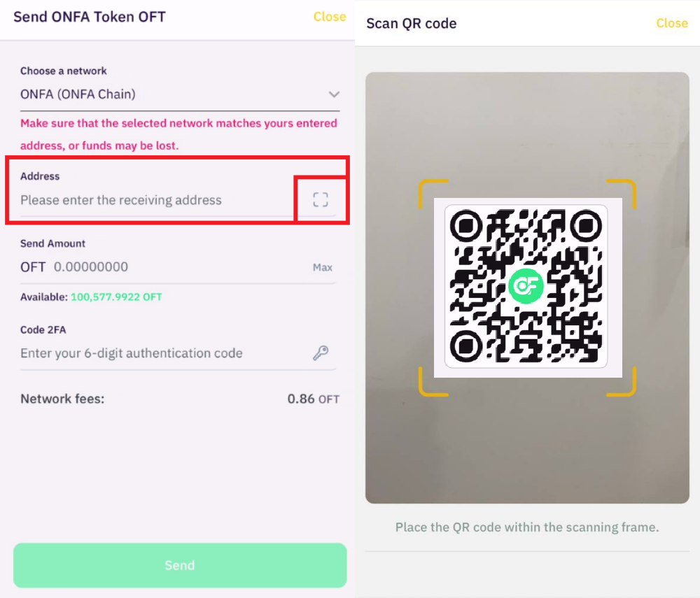Screen dimensions: 700x598
Task: Close the Send ONFA Token OFT panel
Action: click(x=330, y=17)
